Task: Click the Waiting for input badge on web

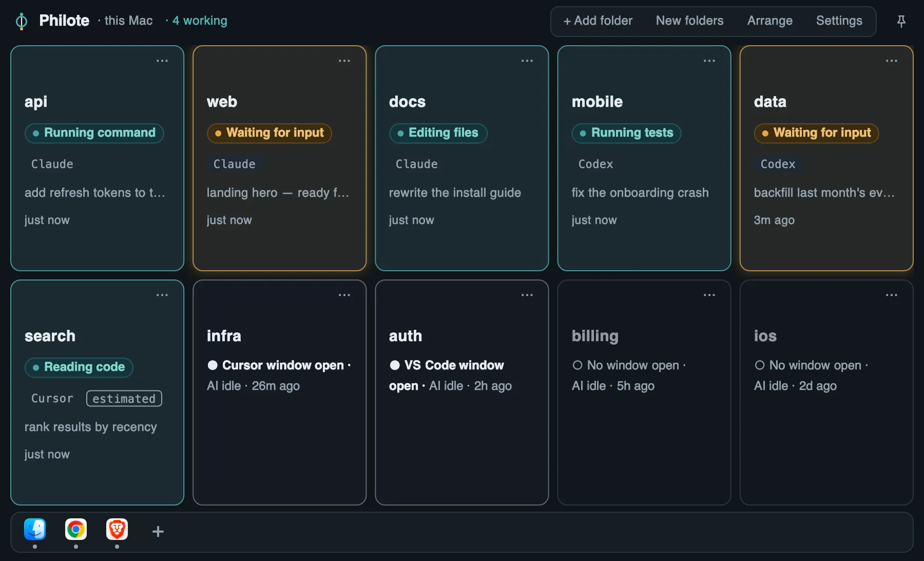Action: (269, 133)
